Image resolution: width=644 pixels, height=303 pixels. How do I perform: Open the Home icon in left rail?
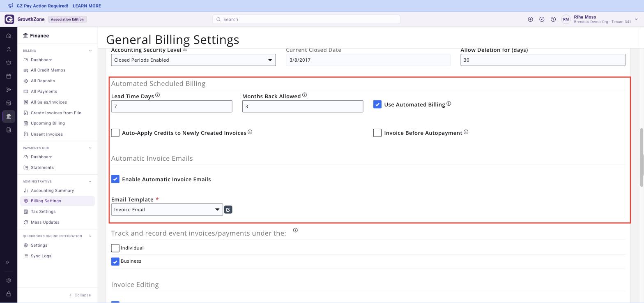pyautogui.click(x=9, y=36)
